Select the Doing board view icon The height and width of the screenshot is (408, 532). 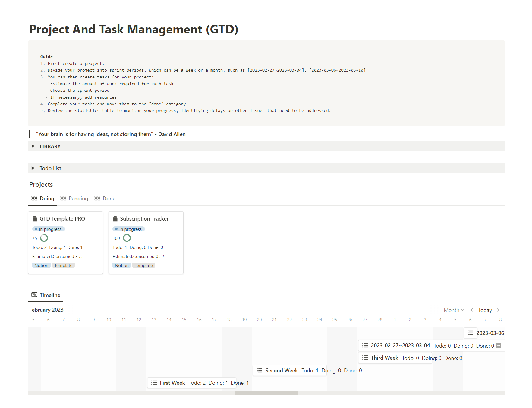tap(34, 198)
